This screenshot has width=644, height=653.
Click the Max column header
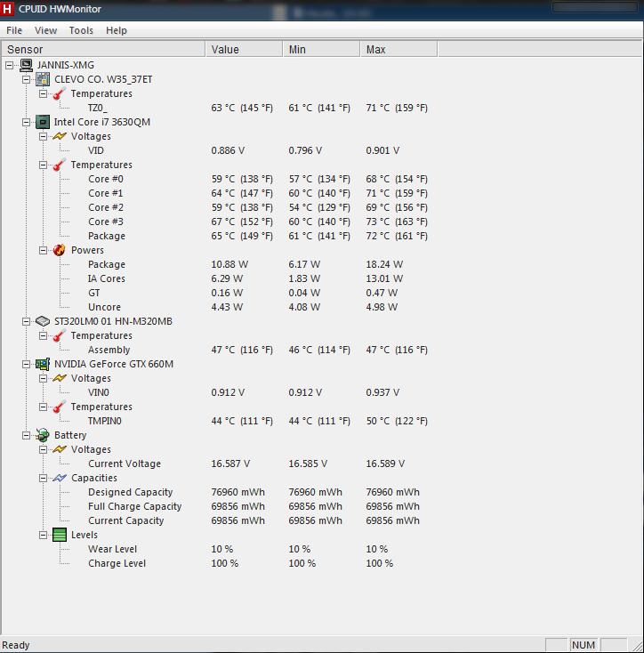click(x=399, y=49)
